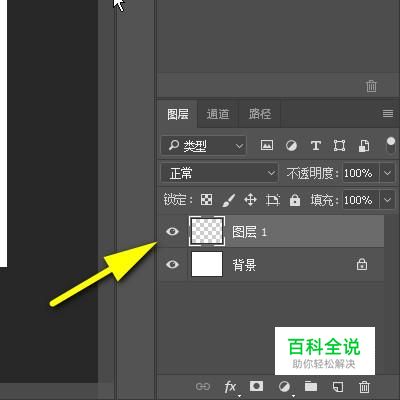Open the Layers panel flyout menu
The height and width of the screenshot is (400, 400).
point(388,114)
